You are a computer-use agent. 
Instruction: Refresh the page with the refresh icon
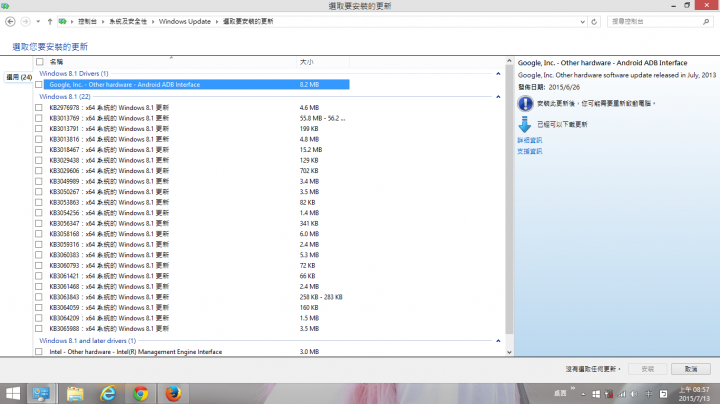pos(594,22)
